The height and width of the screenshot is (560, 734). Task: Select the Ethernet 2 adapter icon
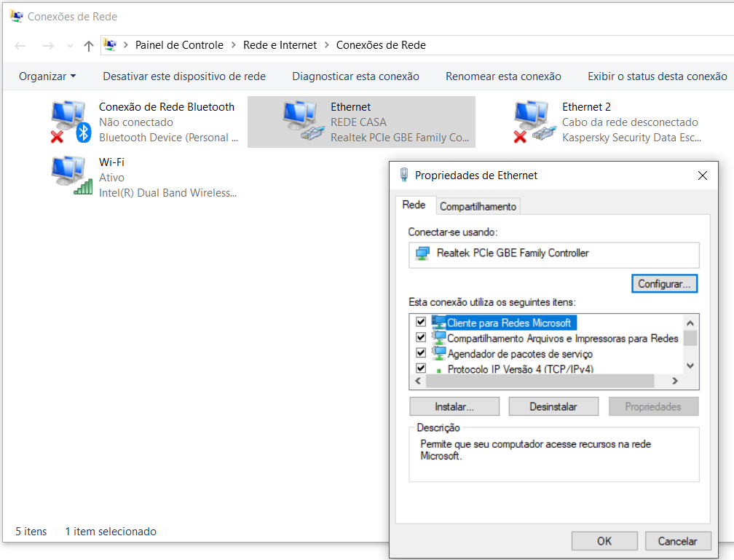point(535,122)
